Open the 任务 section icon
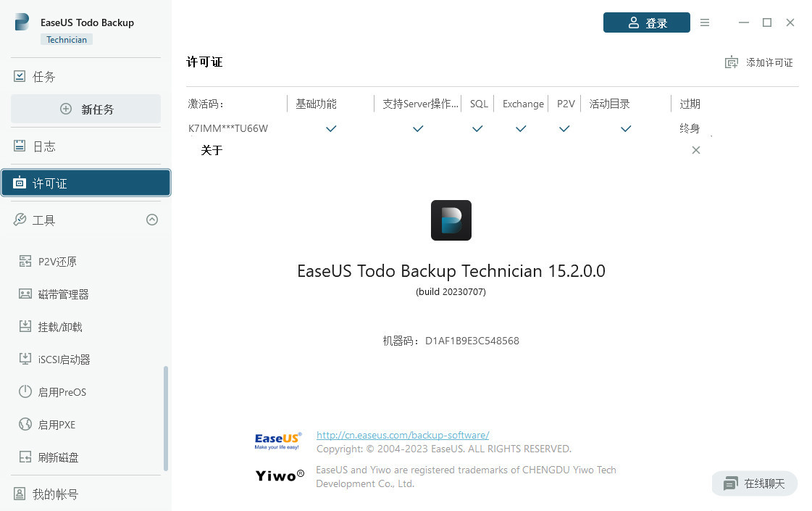 click(x=19, y=76)
